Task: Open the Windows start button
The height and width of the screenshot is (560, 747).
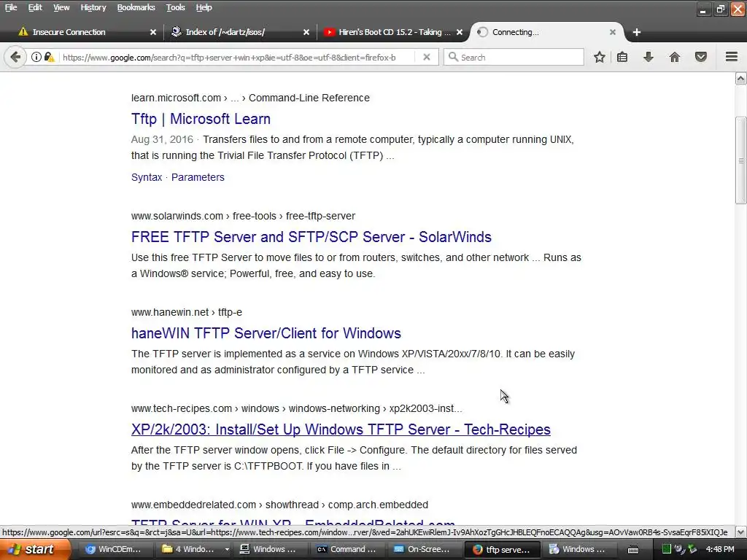Action: click(x=34, y=549)
